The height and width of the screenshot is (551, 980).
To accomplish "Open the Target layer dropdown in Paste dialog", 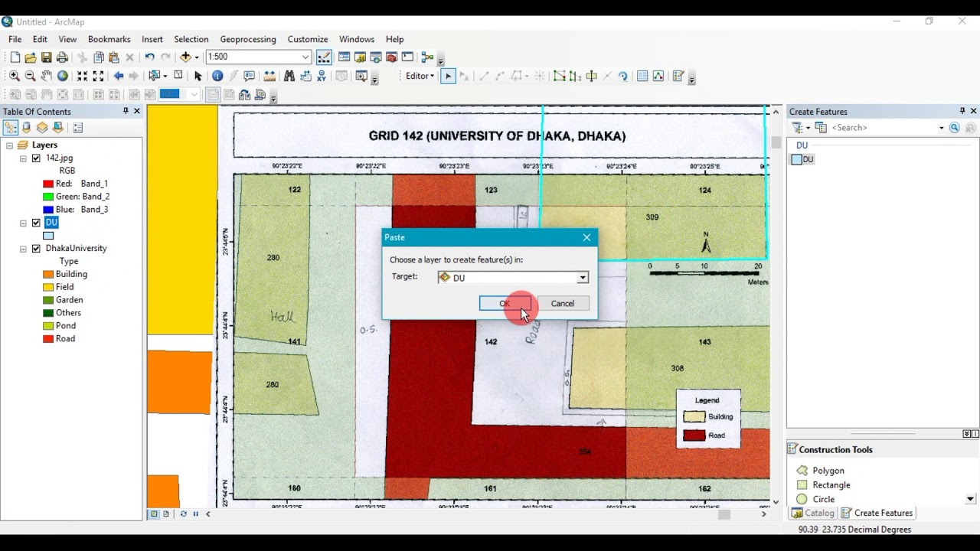I will 583,278.
